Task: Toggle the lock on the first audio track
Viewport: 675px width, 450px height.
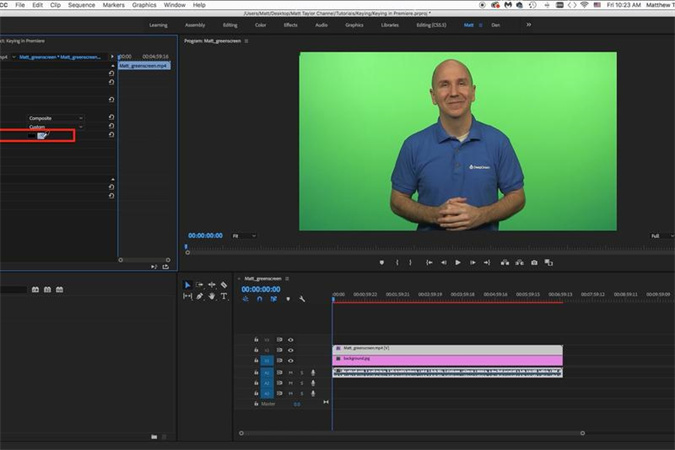Action: 256,372
